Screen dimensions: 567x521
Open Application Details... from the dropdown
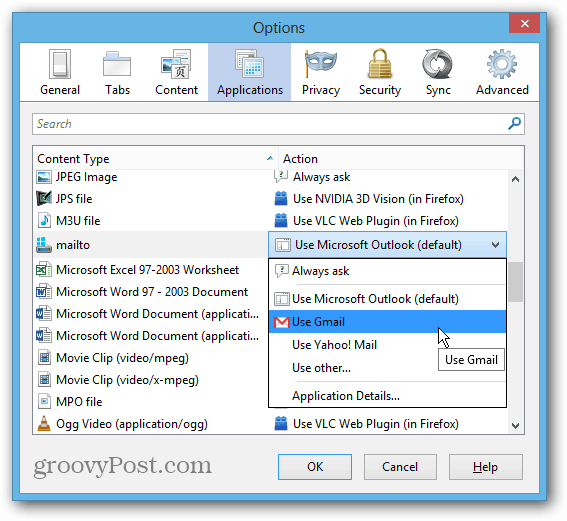pos(387,396)
